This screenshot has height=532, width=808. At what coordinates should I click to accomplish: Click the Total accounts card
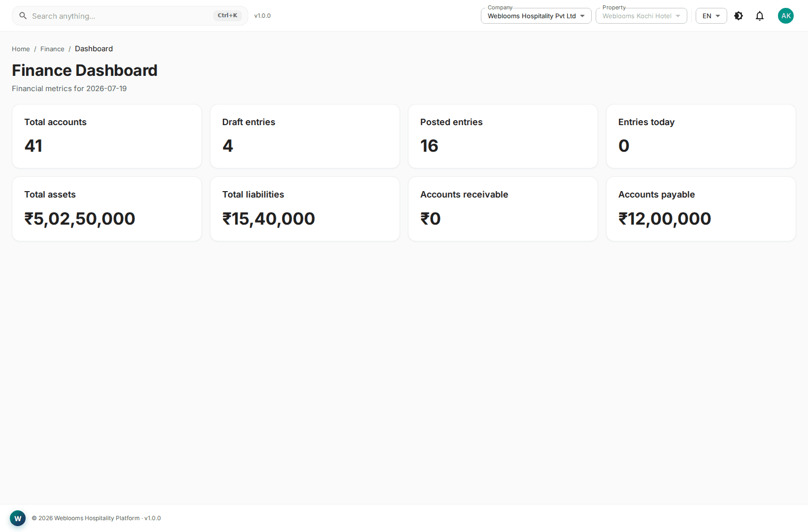(x=107, y=136)
